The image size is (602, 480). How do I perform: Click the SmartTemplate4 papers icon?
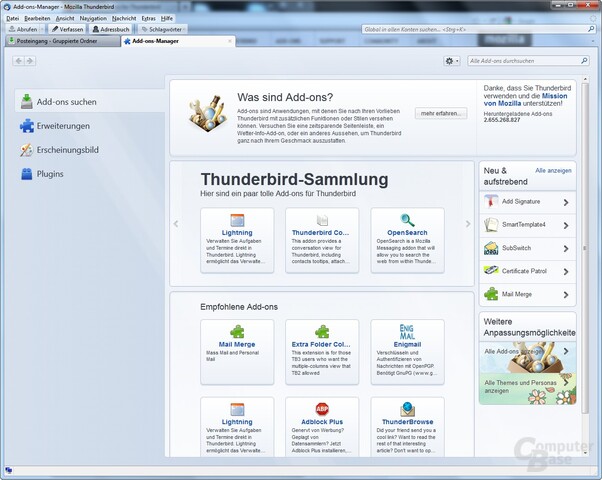coord(491,225)
